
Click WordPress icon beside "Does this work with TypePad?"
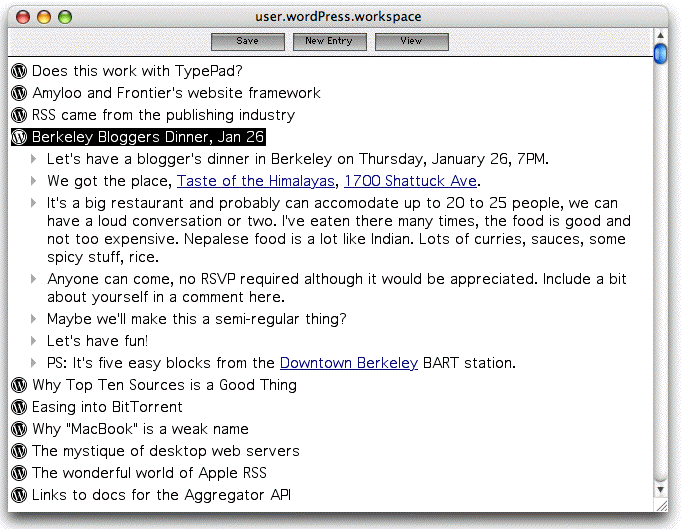click(x=19, y=71)
